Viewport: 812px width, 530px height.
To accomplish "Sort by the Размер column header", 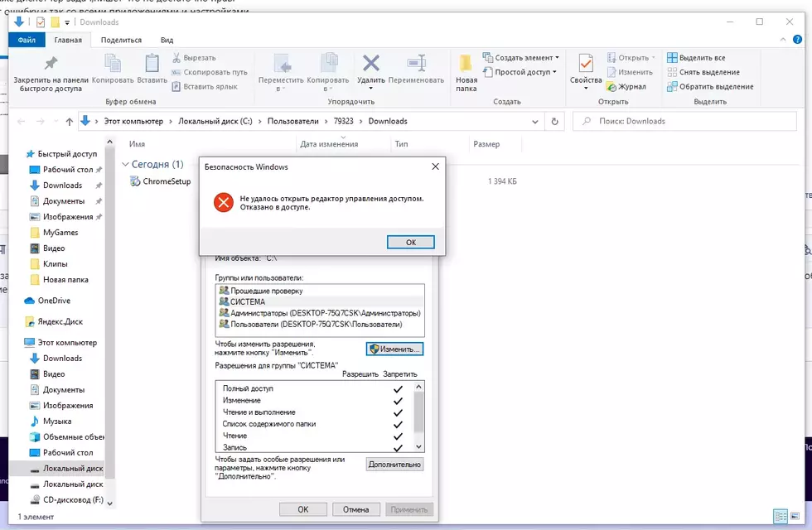I will [486, 144].
